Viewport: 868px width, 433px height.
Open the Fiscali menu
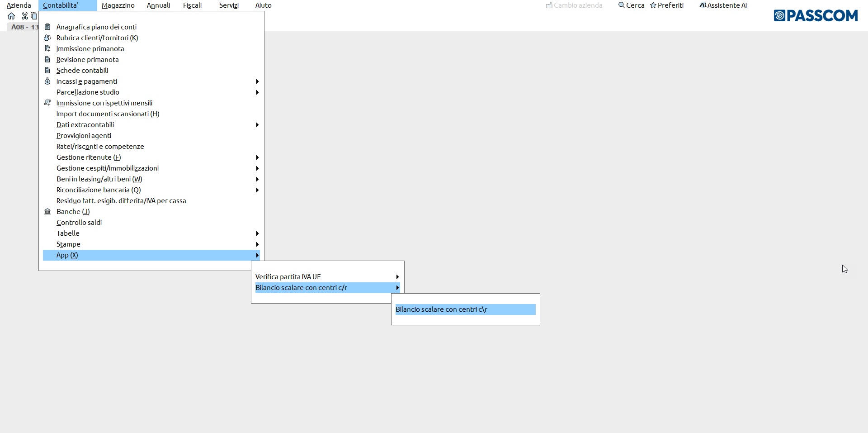[x=192, y=5]
